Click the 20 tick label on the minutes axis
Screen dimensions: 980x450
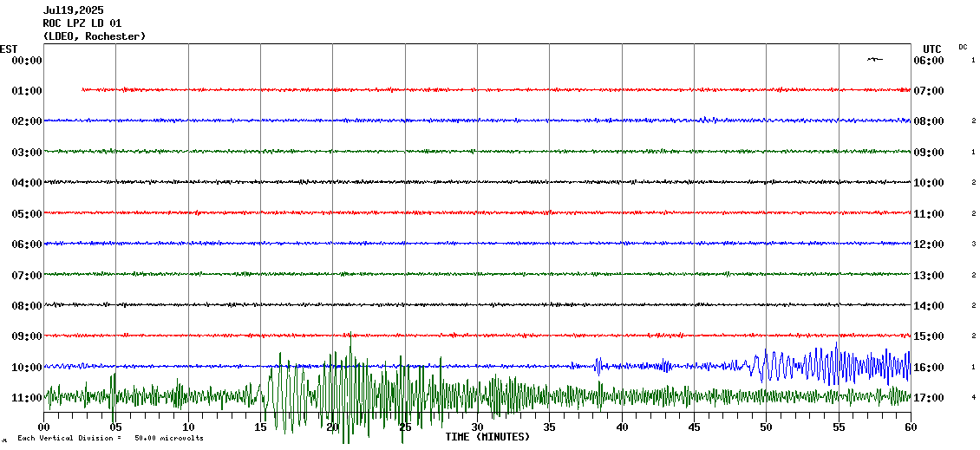coord(332,427)
